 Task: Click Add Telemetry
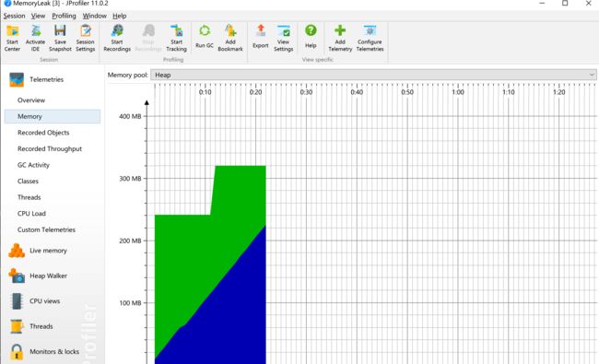point(340,38)
